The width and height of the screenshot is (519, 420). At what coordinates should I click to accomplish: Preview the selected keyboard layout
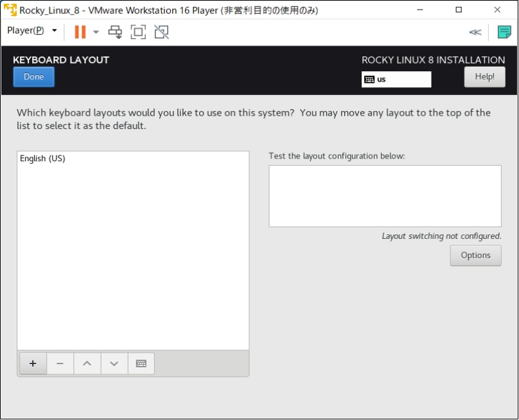click(x=141, y=363)
